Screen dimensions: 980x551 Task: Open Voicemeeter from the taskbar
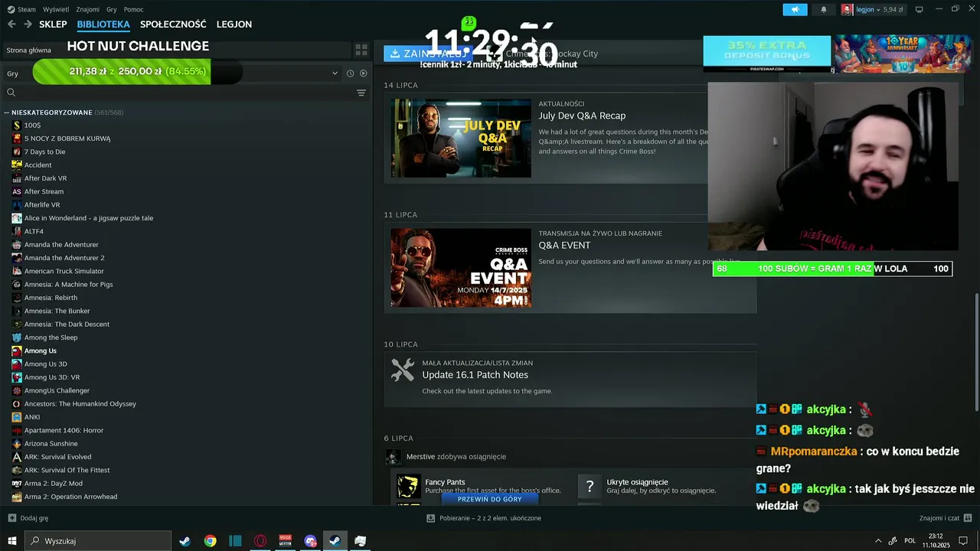286,541
